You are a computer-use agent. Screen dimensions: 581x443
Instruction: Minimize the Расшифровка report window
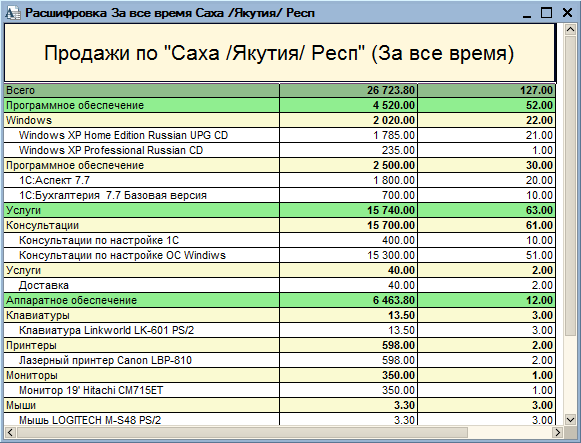tap(527, 13)
